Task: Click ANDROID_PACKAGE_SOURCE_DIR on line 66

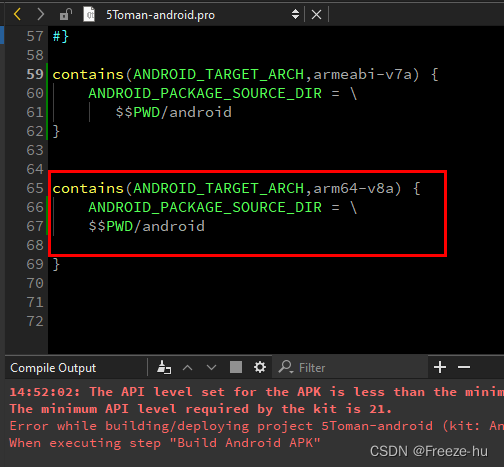Action: point(205,207)
